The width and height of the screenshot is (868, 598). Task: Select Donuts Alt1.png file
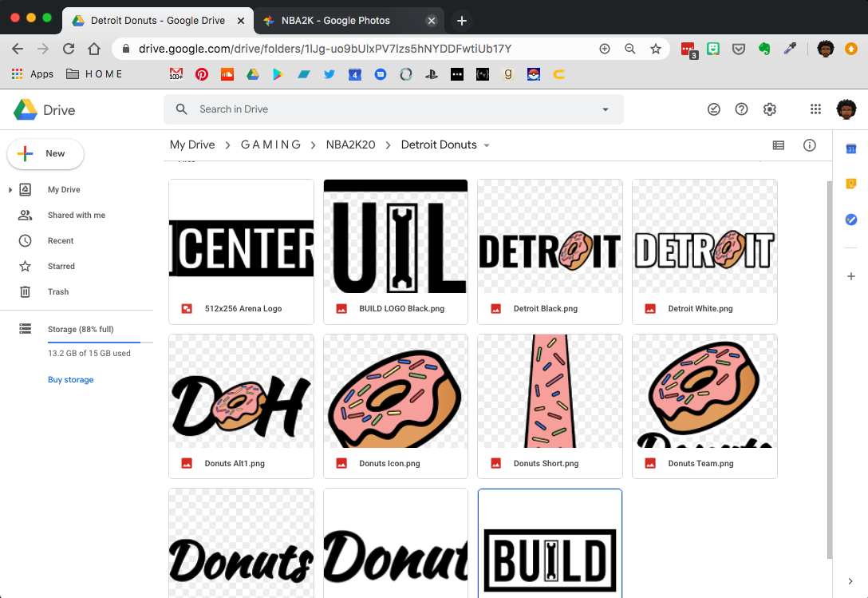click(x=242, y=406)
